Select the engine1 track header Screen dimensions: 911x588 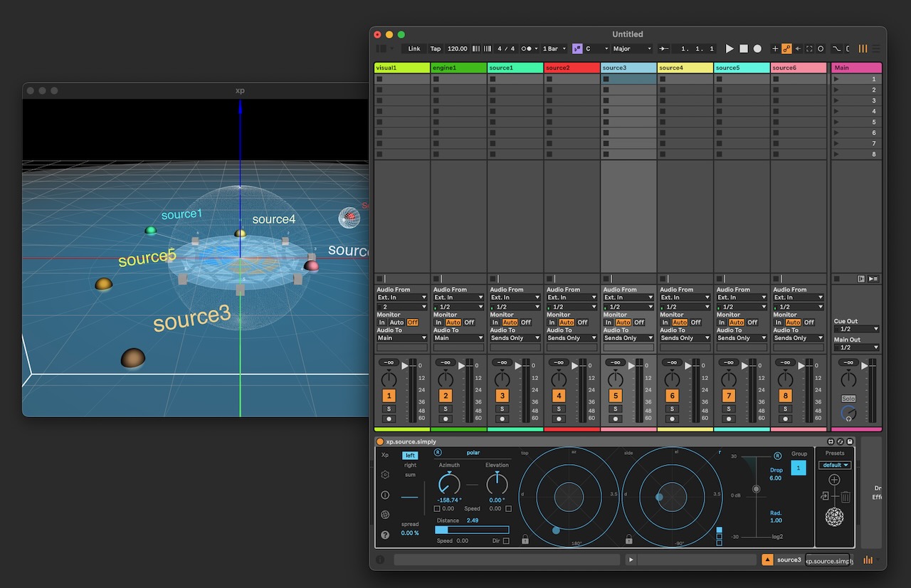(458, 68)
